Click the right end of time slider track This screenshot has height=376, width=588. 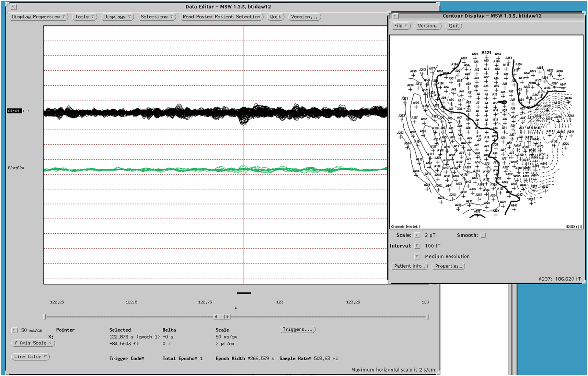[428, 317]
